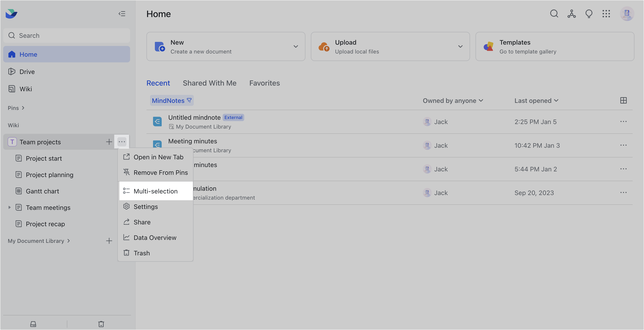Click your profile avatar picture

coord(627,14)
